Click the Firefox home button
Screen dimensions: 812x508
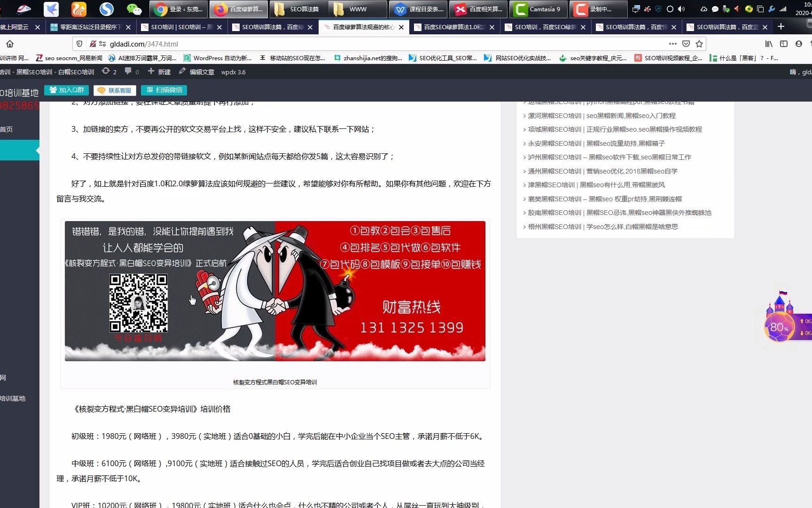pyautogui.click(x=10, y=44)
